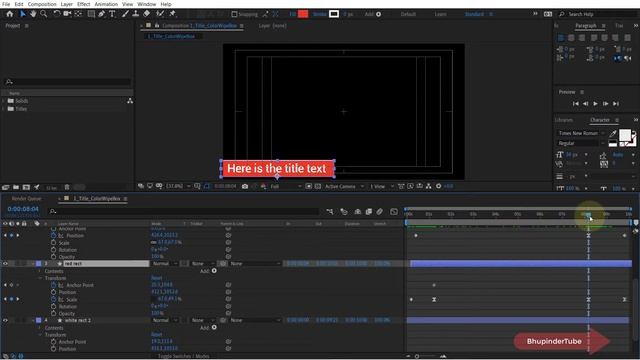The height and width of the screenshot is (360, 640).
Task: Open red rect blending mode dropdown
Action: pyautogui.click(x=165, y=264)
